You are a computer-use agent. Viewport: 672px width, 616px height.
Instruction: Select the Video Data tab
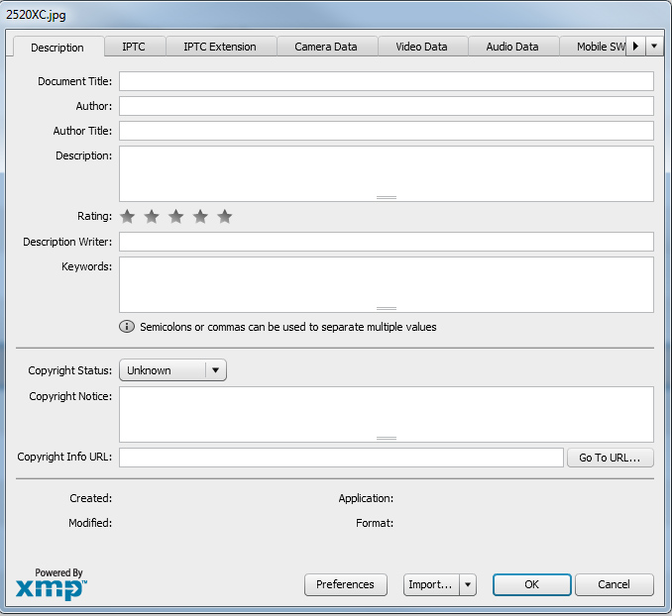(421, 47)
